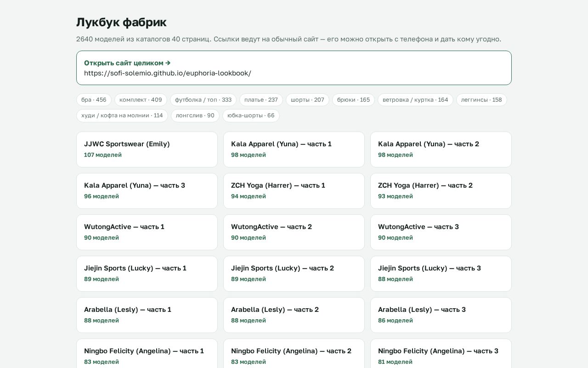This screenshot has height=368, width=588.
Task: Open Jiejin Sports (Lucky) часть 1
Action: tap(147, 274)
